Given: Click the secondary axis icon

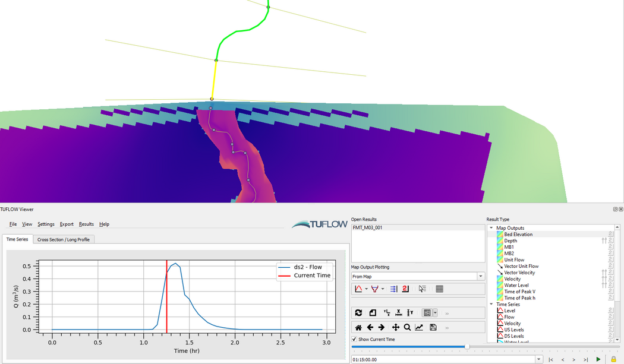Looking at the screenshot, I should point(405,289).
